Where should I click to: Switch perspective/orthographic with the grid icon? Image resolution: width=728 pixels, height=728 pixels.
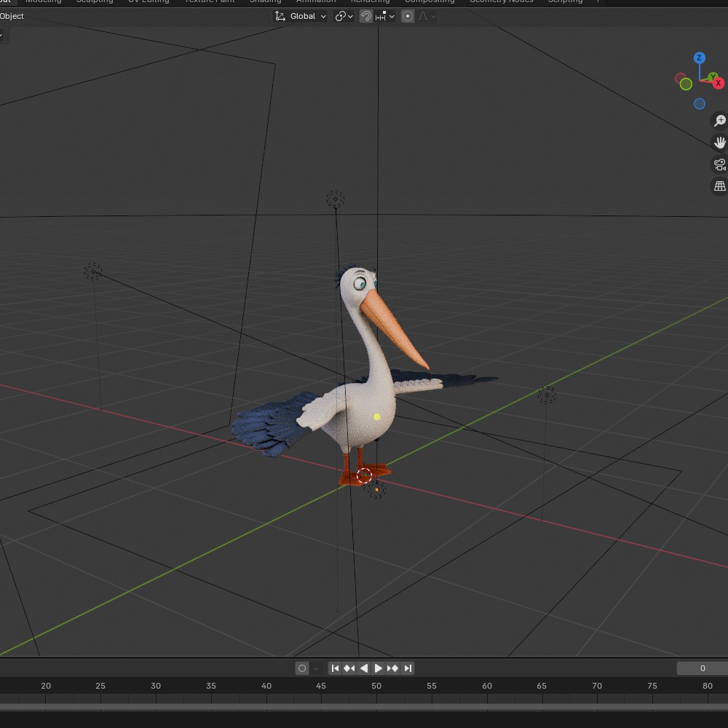pyautogui.click(x=719, y=186)
